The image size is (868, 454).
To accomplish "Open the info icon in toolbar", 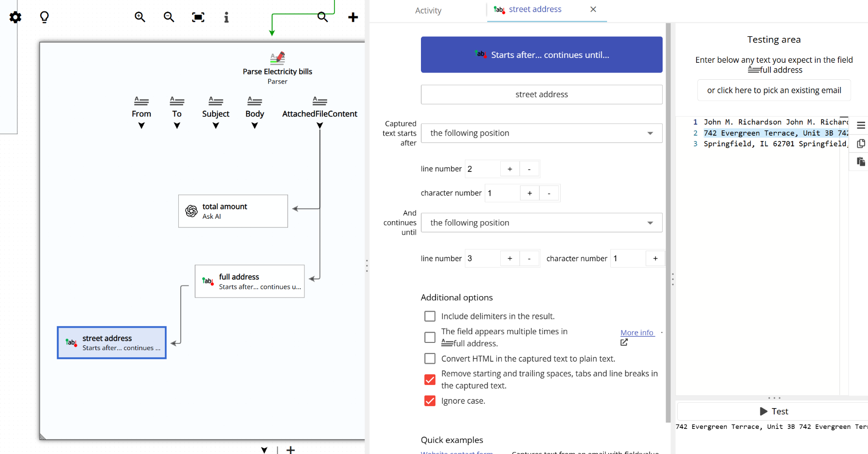I will point(226,17).
